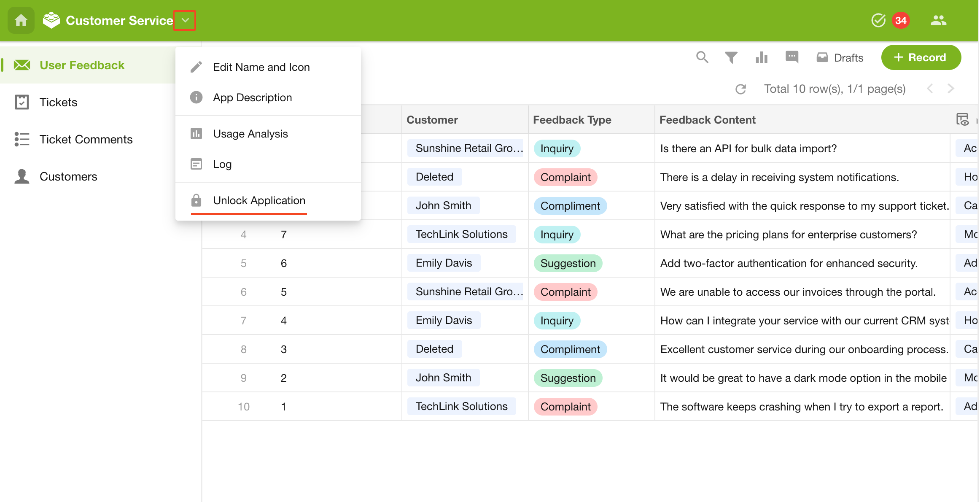
Task: Click the approval checkmark circle icon
Action: tap(878, 20)
